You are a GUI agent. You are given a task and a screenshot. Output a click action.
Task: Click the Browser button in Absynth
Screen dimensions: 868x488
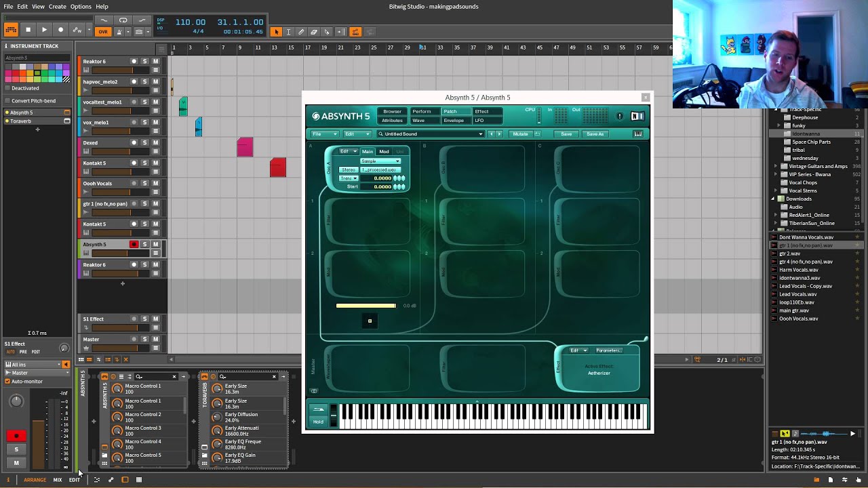click(392, 111)
